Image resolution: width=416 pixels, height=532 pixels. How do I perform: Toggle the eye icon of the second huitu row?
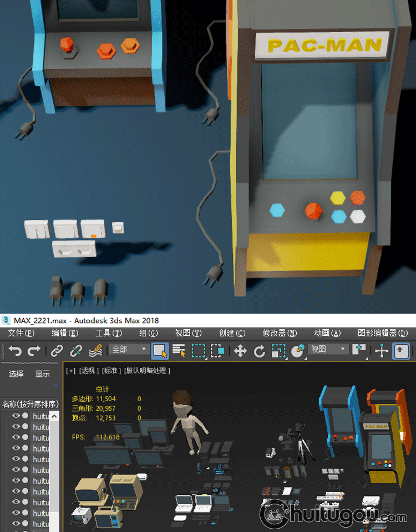coord(16,427)
